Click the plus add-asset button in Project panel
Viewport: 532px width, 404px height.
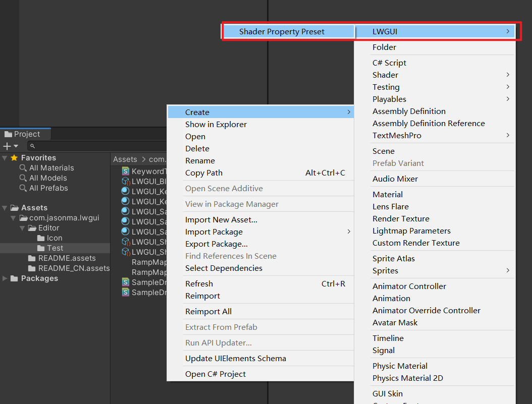click(7, 146)
